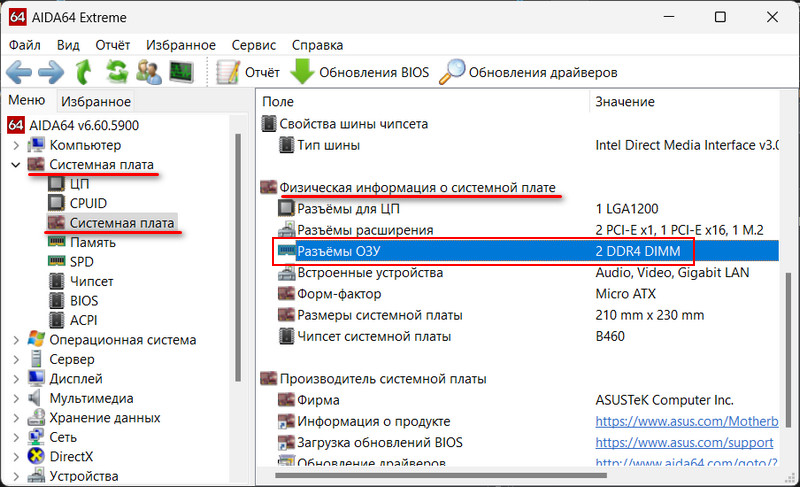
Task: Collapse the top-level Системная плата node
Action: [16, 165]
